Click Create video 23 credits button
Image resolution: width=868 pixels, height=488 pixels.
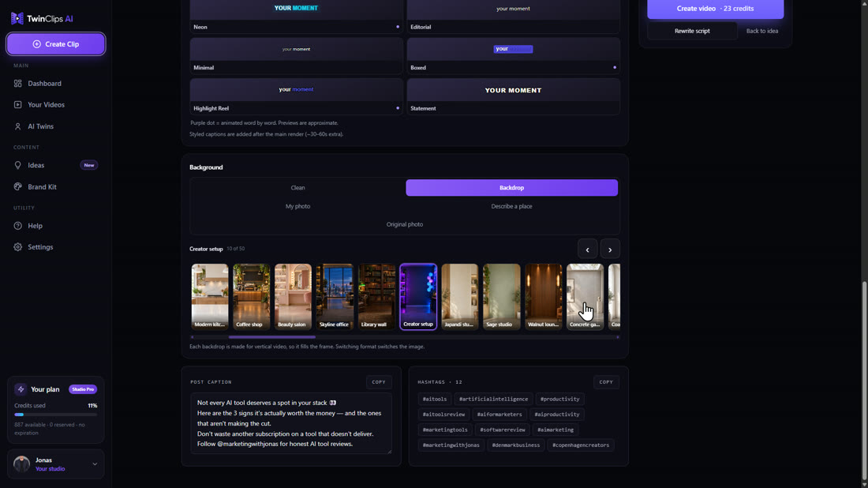pyautogui.click(x=715, y=9)
